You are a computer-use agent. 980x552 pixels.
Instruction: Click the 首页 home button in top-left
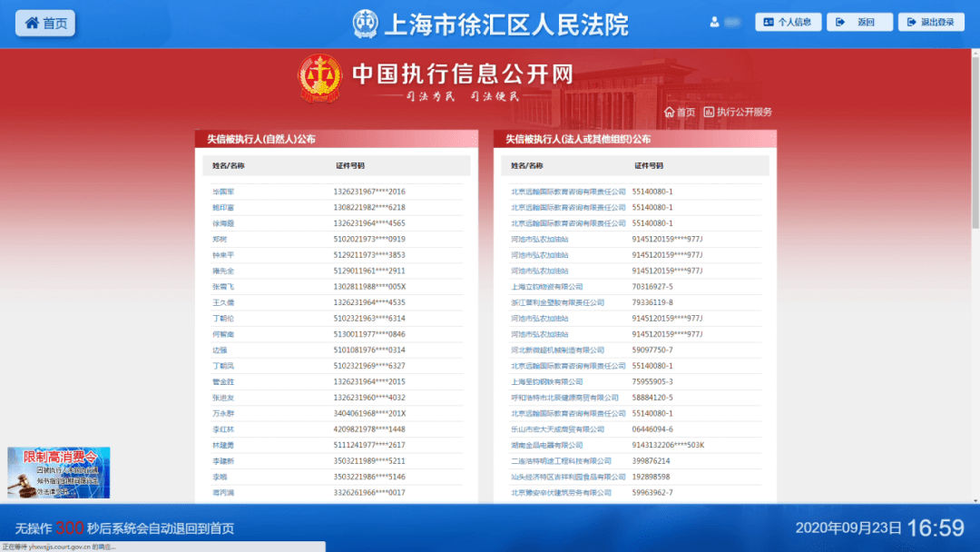coord(45,24)
